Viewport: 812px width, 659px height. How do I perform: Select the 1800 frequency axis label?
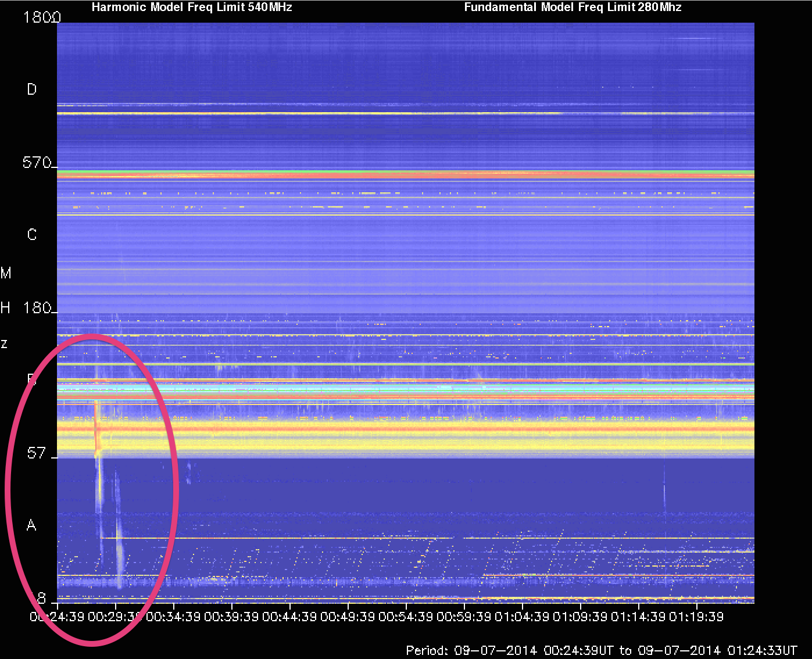click(41, 17)
